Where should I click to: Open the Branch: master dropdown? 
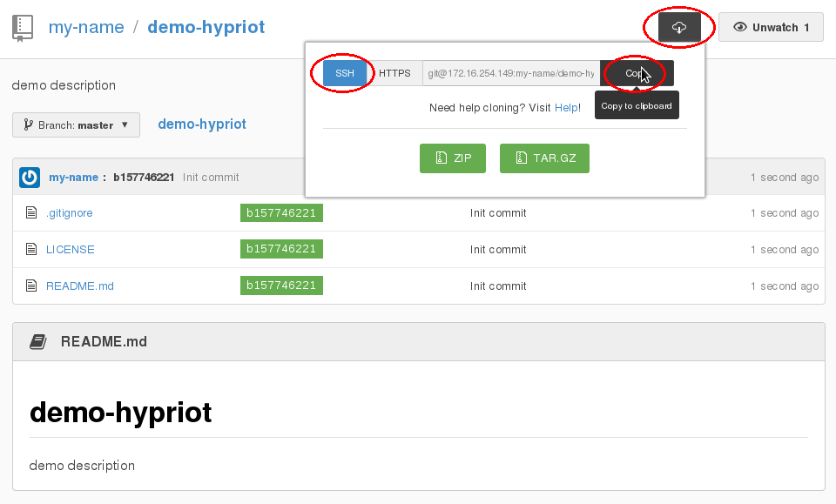click(x=76, y=124)
